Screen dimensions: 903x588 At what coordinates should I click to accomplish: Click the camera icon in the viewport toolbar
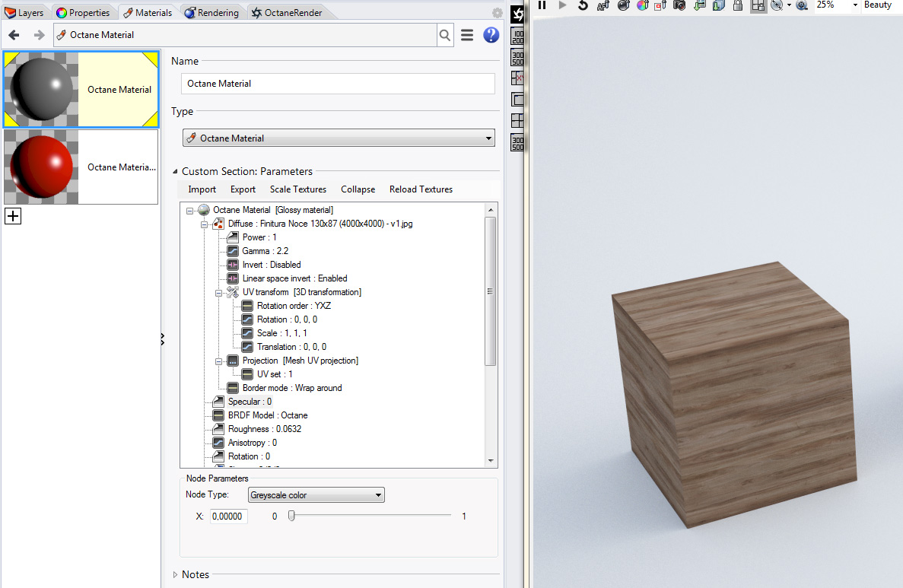679,5
